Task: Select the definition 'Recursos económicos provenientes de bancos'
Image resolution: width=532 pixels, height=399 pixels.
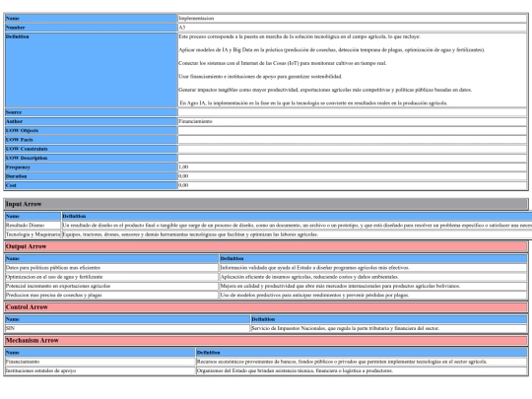Action: click(362, 362)
